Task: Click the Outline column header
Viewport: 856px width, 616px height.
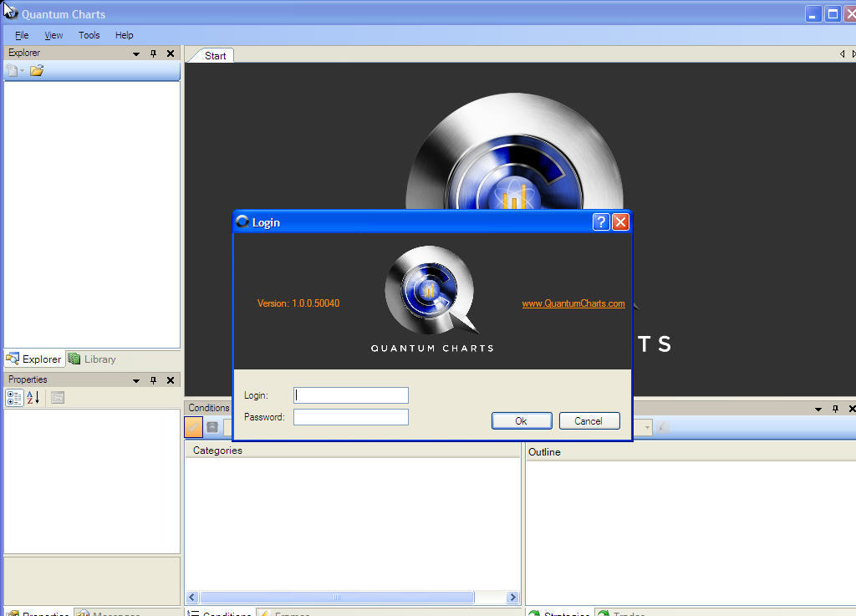Action: [x=690, y=452]
